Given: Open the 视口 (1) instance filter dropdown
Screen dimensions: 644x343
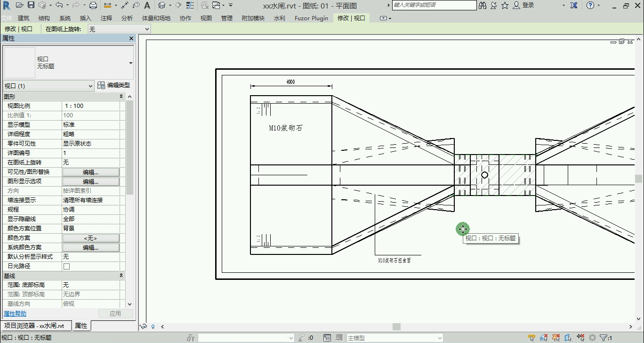Looking at the screenshot, I should [x=49, y=86].
